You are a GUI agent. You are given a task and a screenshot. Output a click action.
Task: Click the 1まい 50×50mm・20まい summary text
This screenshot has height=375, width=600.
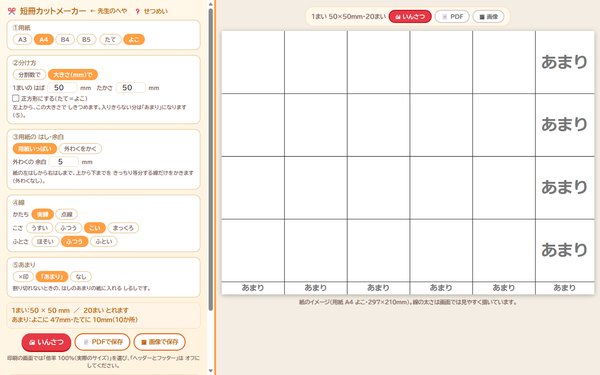(348, 16)
